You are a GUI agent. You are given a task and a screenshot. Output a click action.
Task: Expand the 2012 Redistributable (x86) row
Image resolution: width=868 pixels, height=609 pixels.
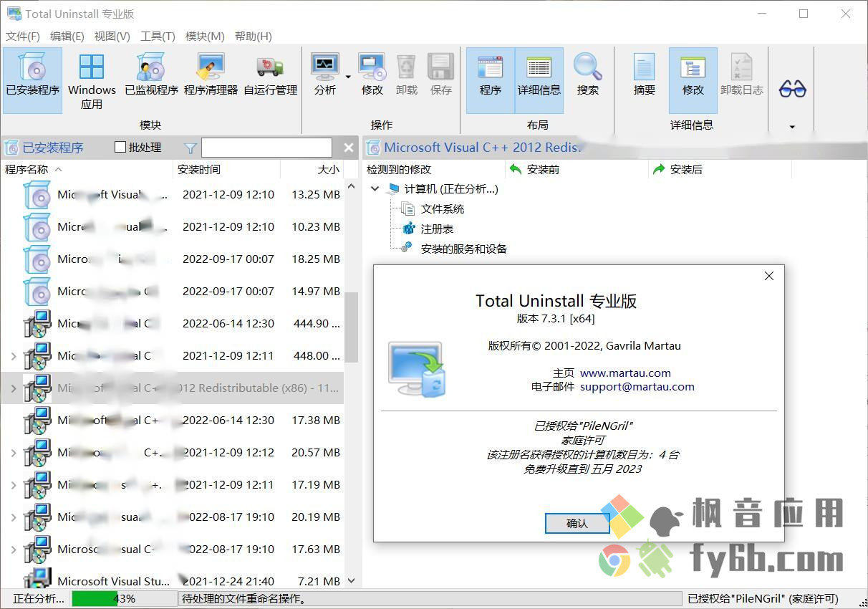[x=14, y=388]
